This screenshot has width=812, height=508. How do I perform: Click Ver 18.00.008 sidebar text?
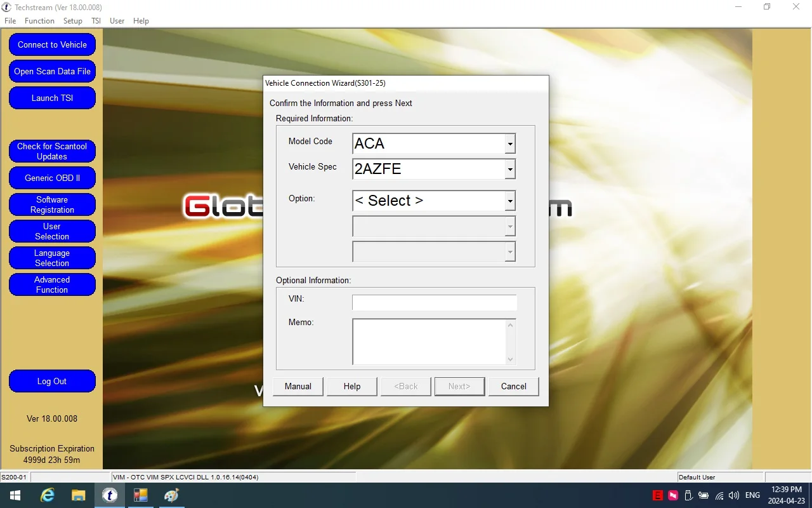(52, 418)
